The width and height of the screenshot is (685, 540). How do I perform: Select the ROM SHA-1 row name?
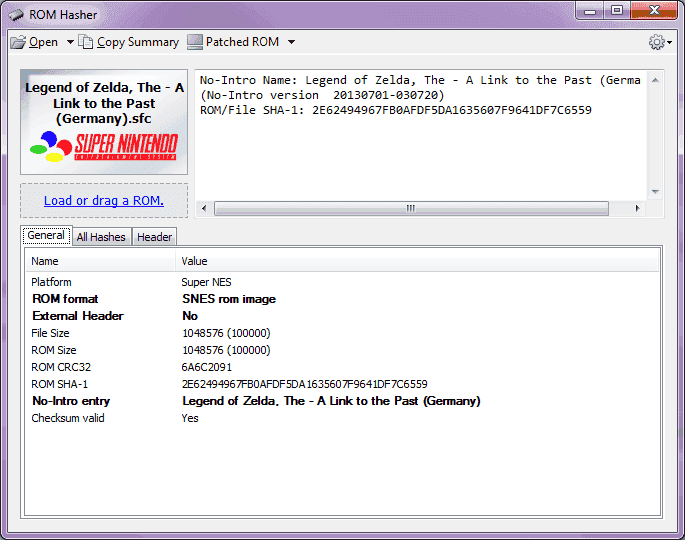click(x=59, y=384)
